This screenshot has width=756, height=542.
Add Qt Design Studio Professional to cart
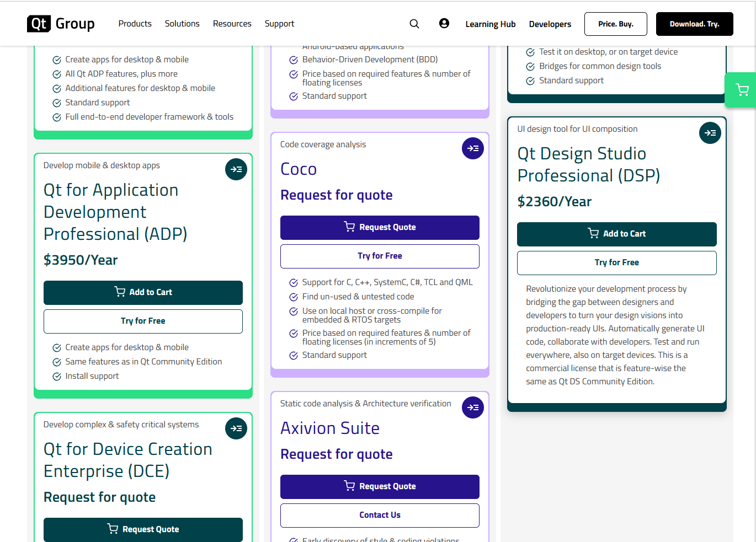tap(617, 234)
